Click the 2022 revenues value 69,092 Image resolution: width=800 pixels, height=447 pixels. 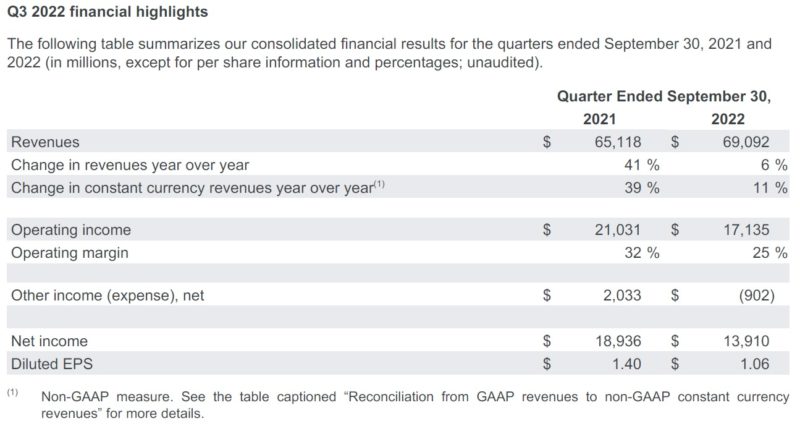click(x=761, y=142)
